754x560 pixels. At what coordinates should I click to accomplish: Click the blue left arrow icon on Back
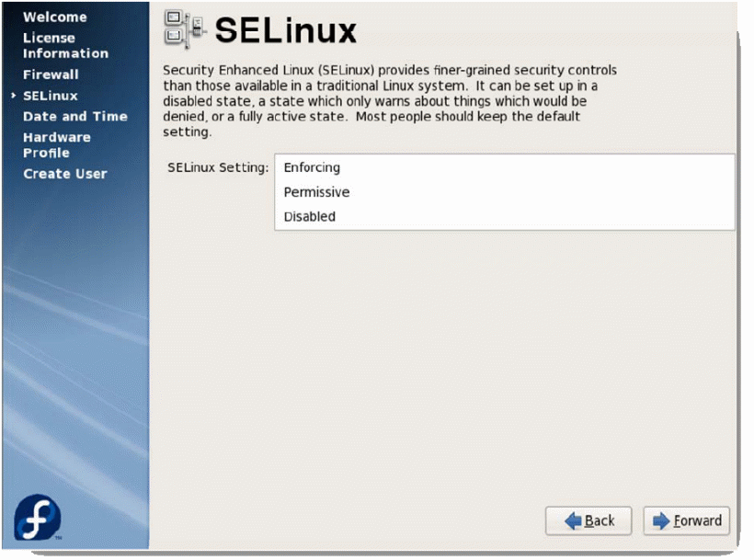coord(574,521)
